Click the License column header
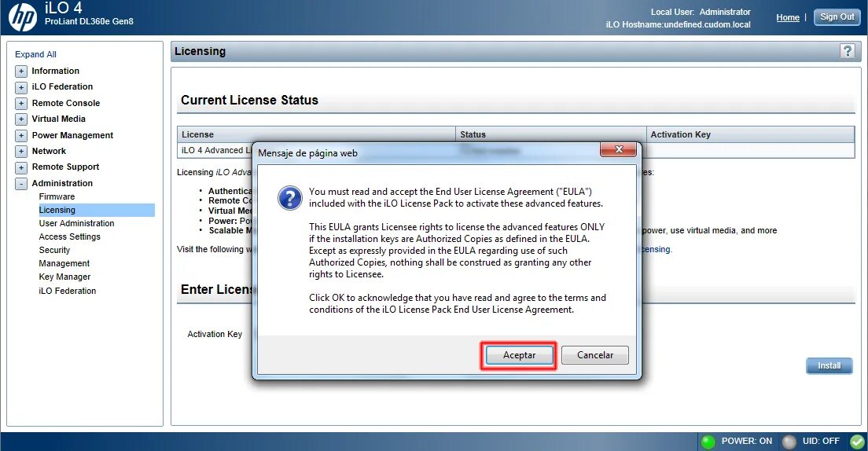This screenshot has height=451, width=868. 316,134
